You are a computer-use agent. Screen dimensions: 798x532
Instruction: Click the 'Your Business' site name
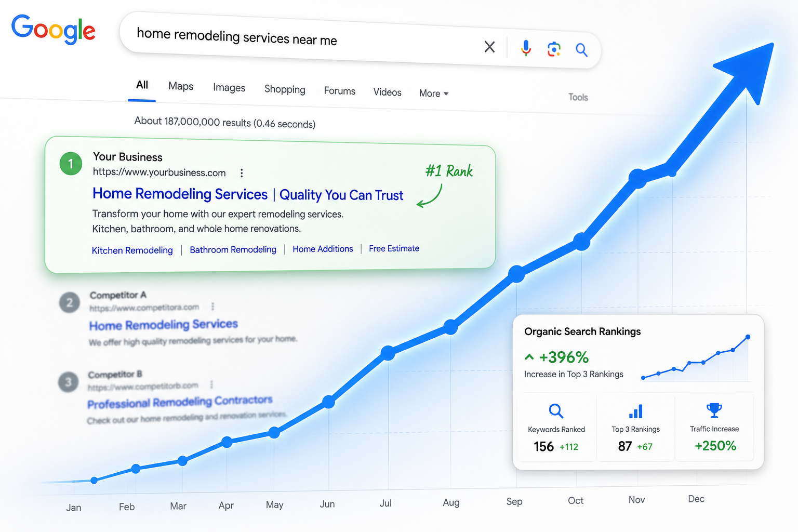[x=128, y=157]
